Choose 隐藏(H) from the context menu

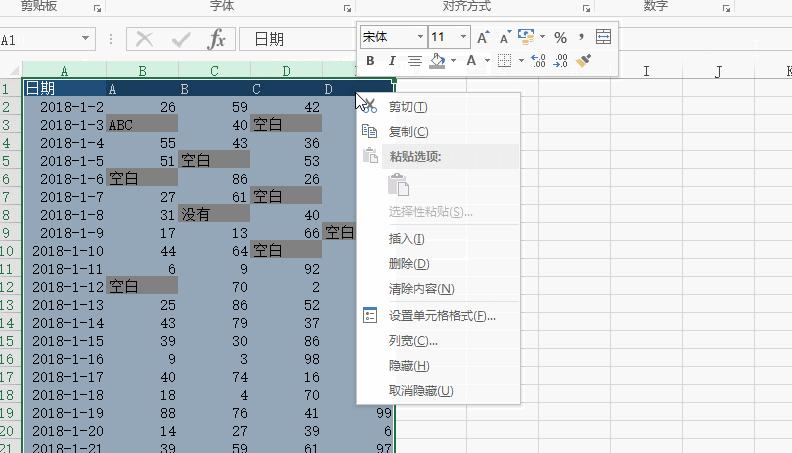tap(438, 366)
